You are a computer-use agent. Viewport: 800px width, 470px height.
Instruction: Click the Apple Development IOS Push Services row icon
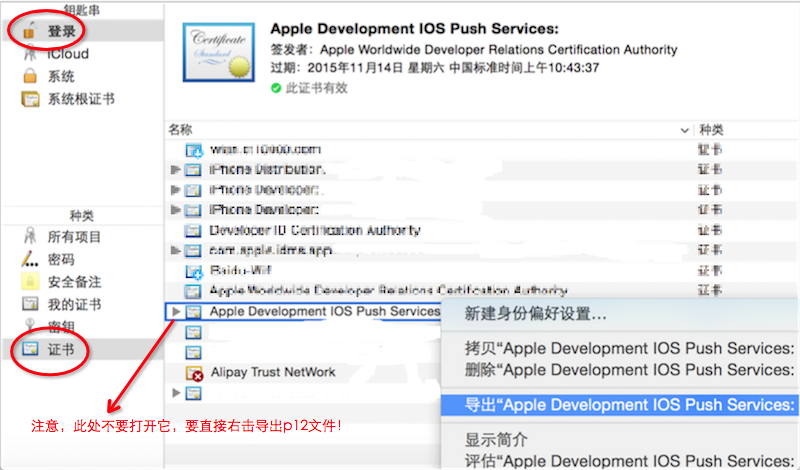(x=193, y=312)
